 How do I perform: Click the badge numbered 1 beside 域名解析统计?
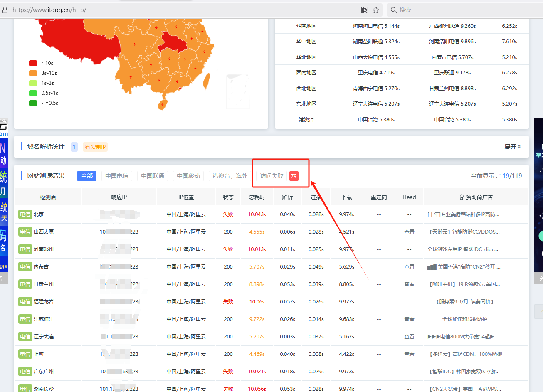[74, 147]
